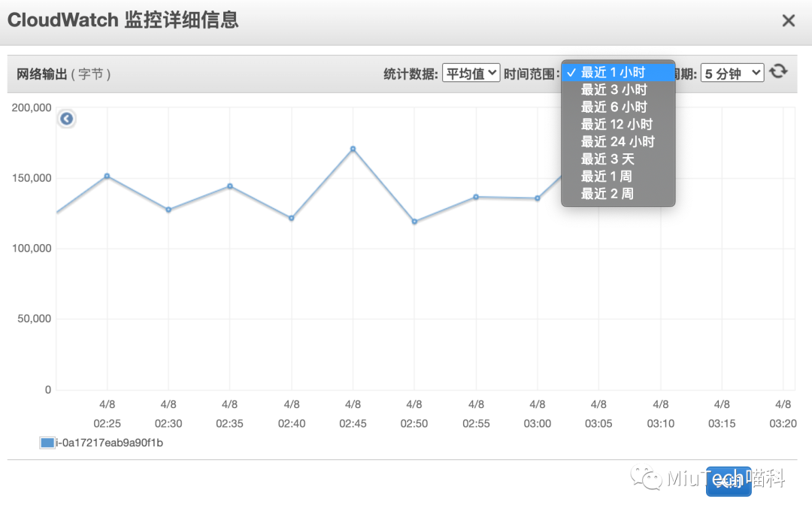This screenshot has height=514, width=812.
Task: Click the 时间范围 label
Action: point(532,74)
